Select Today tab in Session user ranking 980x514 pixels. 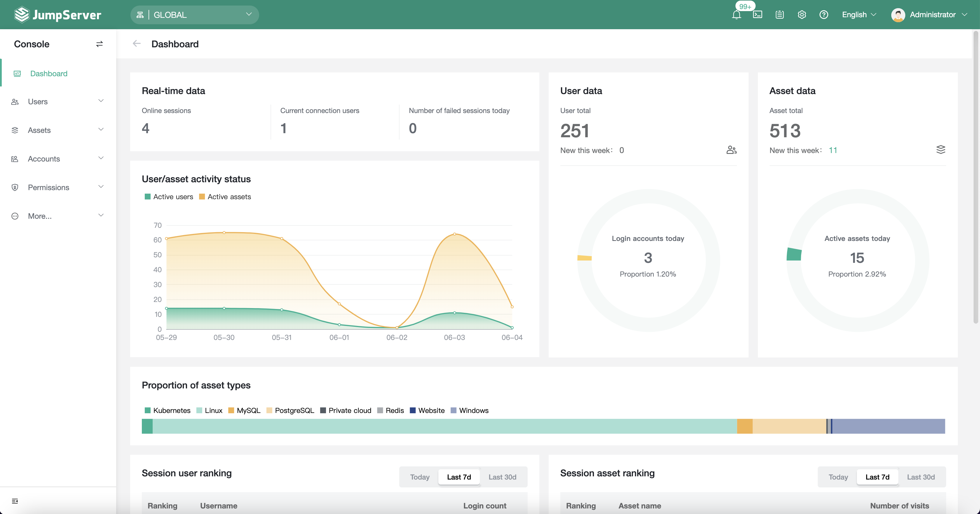pos(420,477)
